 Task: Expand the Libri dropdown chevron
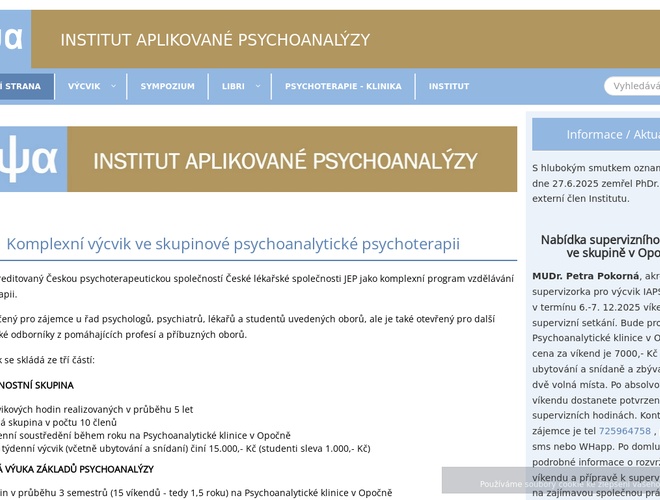click(x=257, y=87)
